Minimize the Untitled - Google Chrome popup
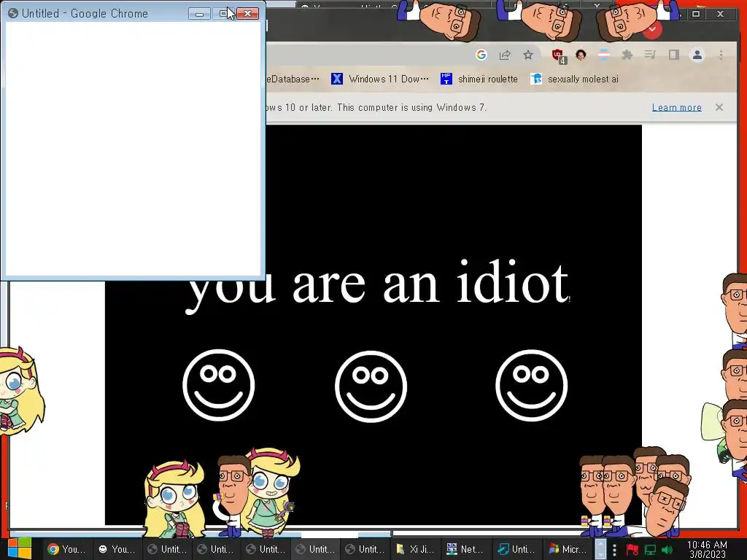Viewport: 747px width, 560px height. [200, 14]
